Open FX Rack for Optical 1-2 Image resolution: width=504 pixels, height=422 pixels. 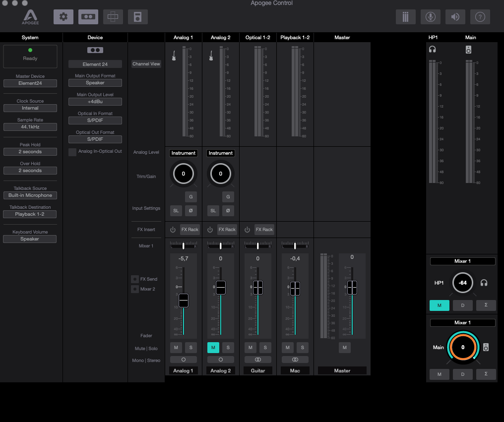[x=264, y=230]
